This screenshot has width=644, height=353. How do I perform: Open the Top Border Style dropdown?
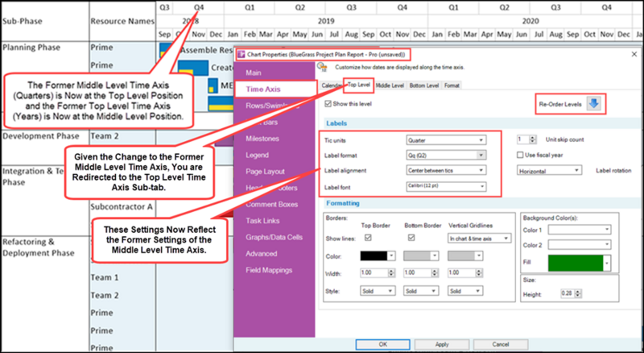378,291
